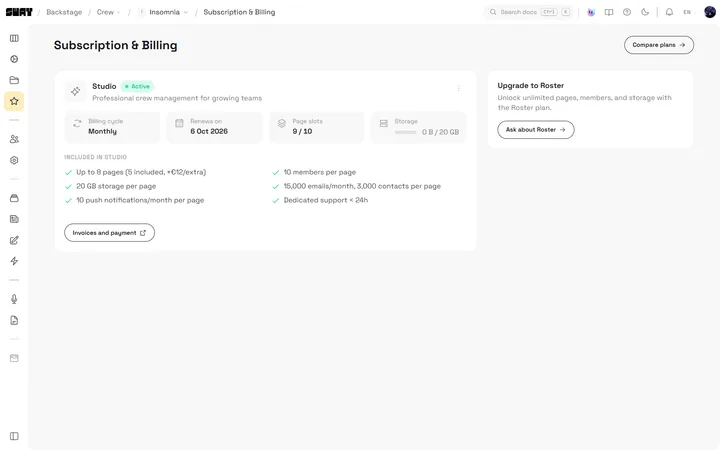Click the renews-on calendar icon

click(x=180, y=123)
